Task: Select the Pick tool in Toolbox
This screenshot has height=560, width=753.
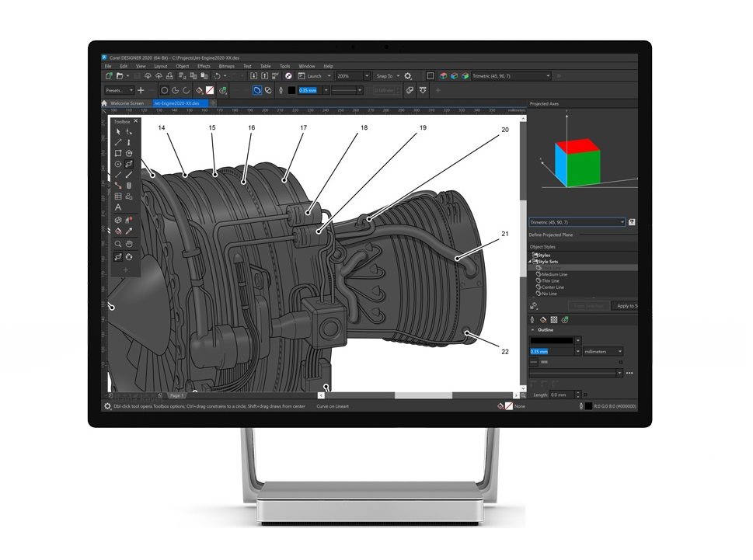Action: (x=118, y=131)
